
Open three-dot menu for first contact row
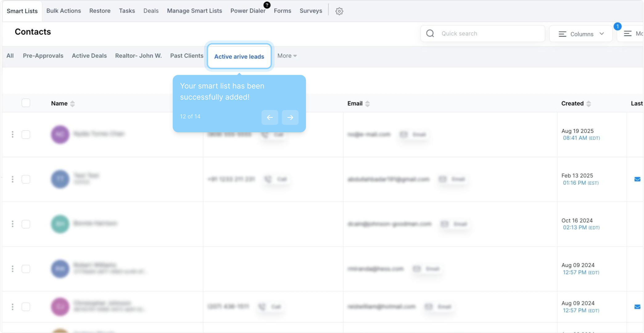[12, 134]
